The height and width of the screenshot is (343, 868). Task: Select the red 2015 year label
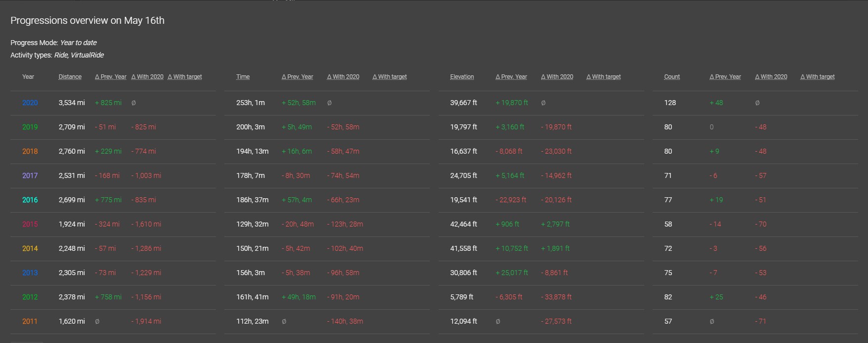pyautogui.click(x=30, y=224)
